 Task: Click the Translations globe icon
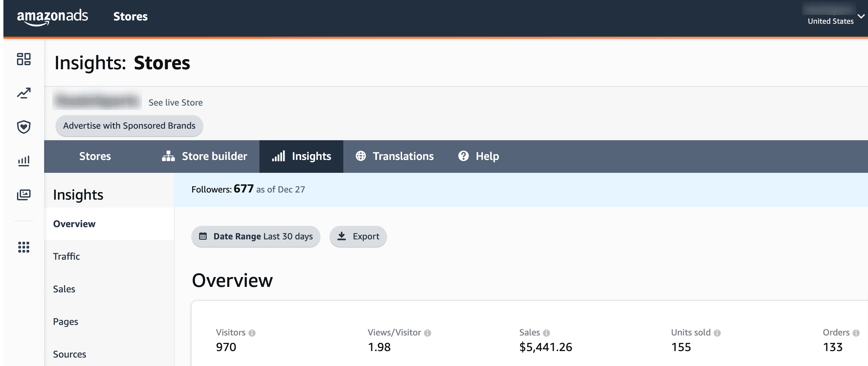pos(361,156)
